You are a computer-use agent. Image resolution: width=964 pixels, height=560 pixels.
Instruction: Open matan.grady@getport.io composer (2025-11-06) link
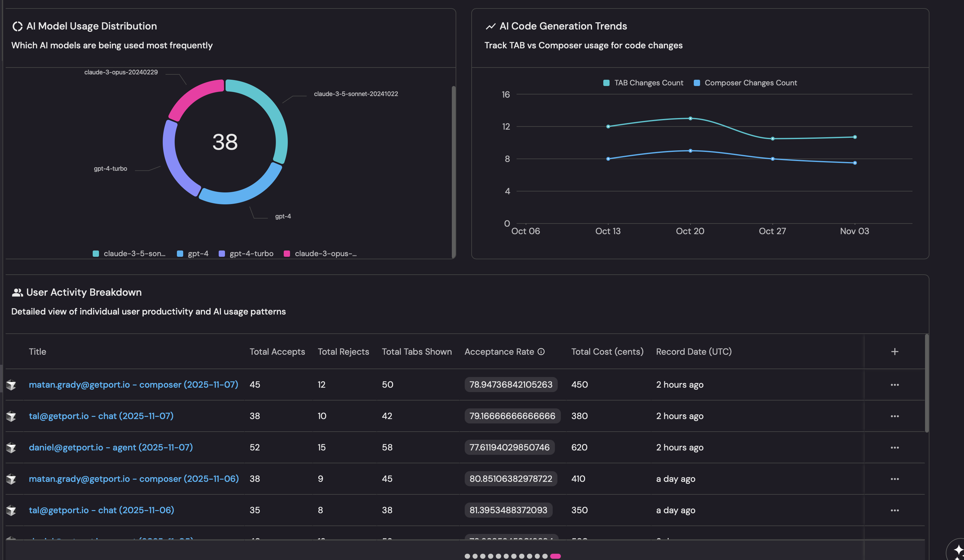[134, 479]
